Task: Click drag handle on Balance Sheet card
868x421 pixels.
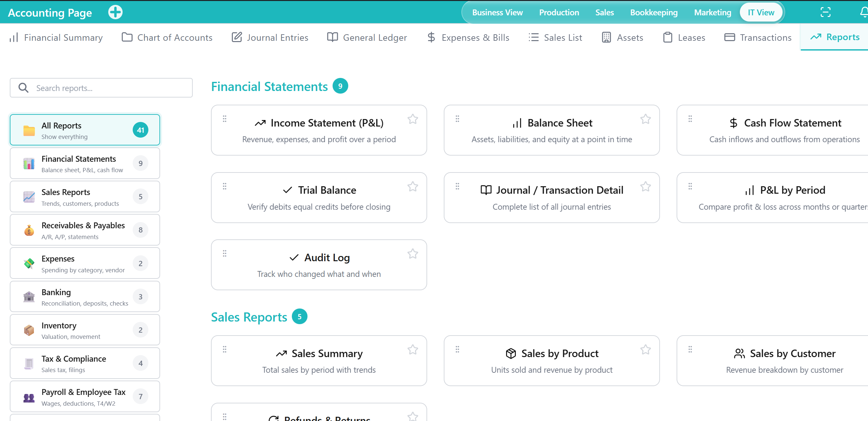Action: [457, 119]
